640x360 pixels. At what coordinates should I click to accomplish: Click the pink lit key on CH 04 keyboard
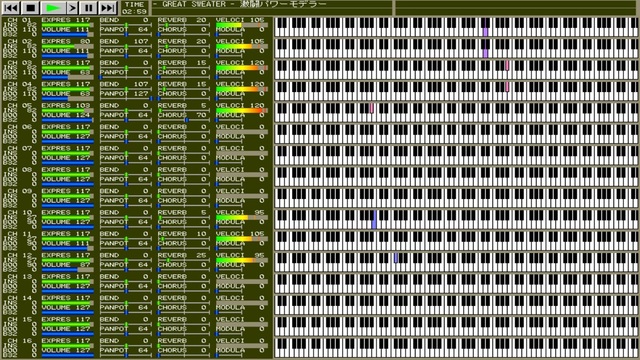click(507, 87)
